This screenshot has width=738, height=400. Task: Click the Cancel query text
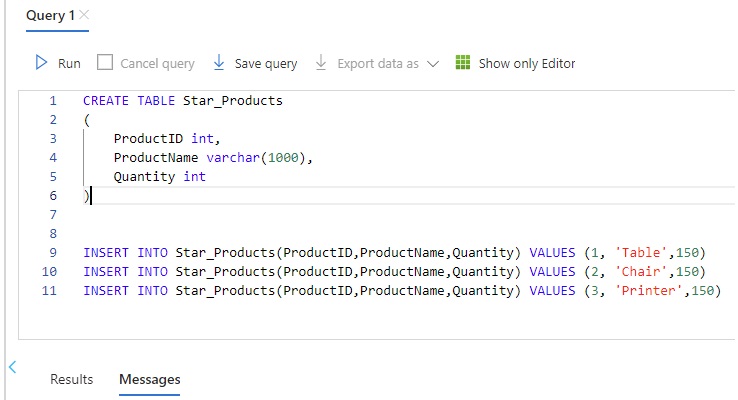157,64
